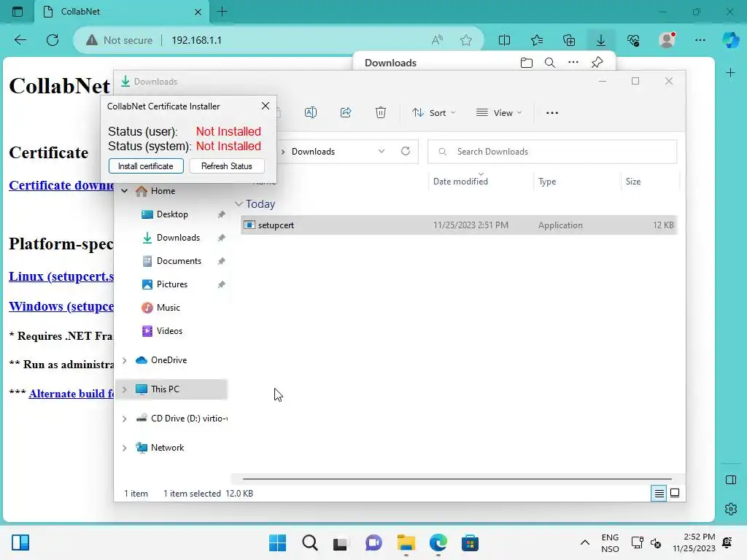Click the Downloads icon in Edge toolbar
The image size is (747, 560).
tap(601, 40)
